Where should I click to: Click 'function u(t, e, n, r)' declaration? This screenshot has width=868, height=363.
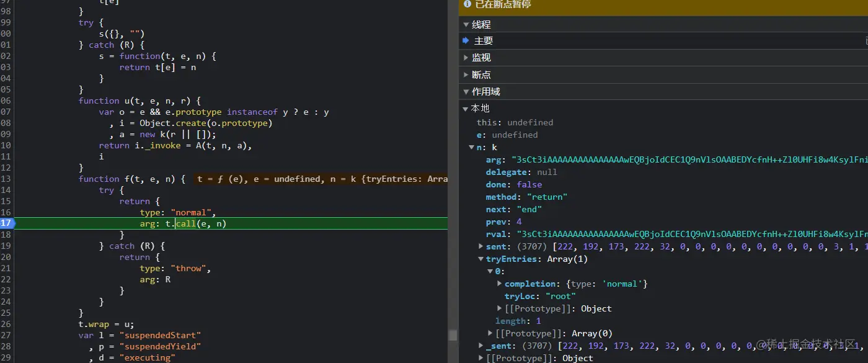click(139, 101)
